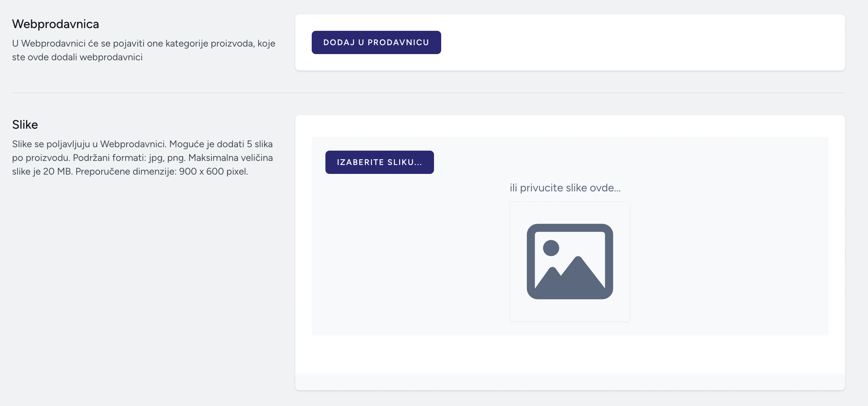The width and height of the screenshot is (868, 406).
Task: Click the "20 MB" maximum size text
Action: pyautogui.click(x=58, y=172)
